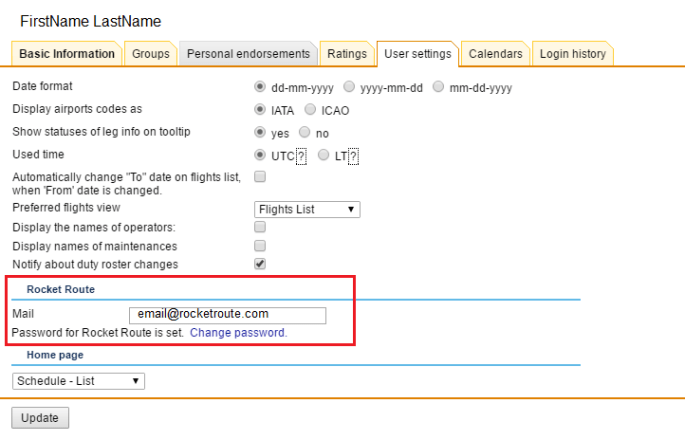Click the LT help question mark icon

(x=353, y=155)
